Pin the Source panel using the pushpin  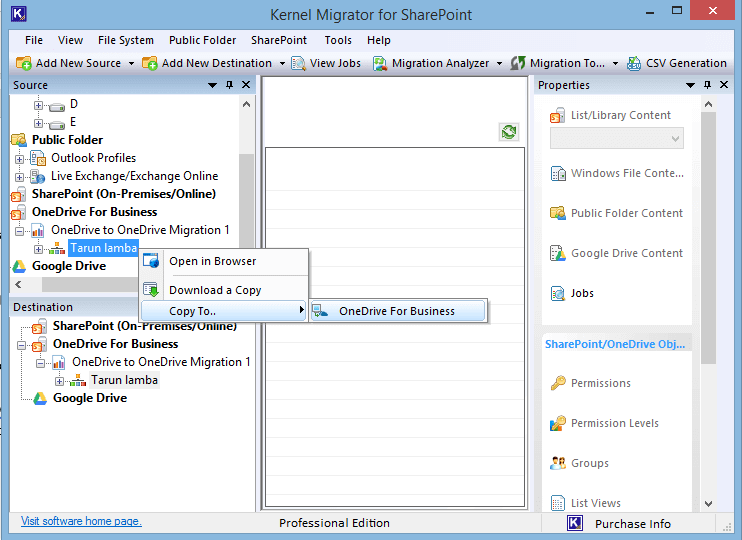[x=230, y=85]
